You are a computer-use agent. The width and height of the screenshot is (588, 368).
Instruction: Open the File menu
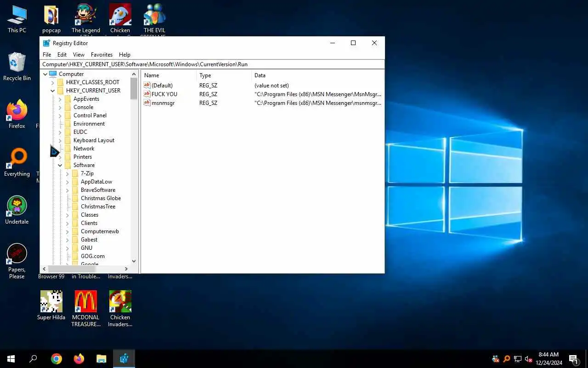(x=47, y=54)
